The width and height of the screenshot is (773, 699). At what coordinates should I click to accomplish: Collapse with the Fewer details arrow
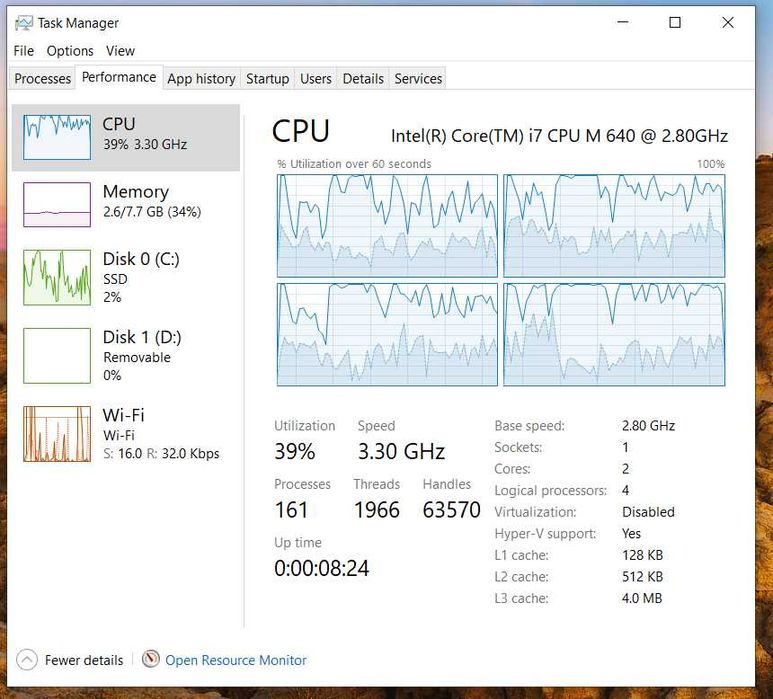click(x=27, y=660)
